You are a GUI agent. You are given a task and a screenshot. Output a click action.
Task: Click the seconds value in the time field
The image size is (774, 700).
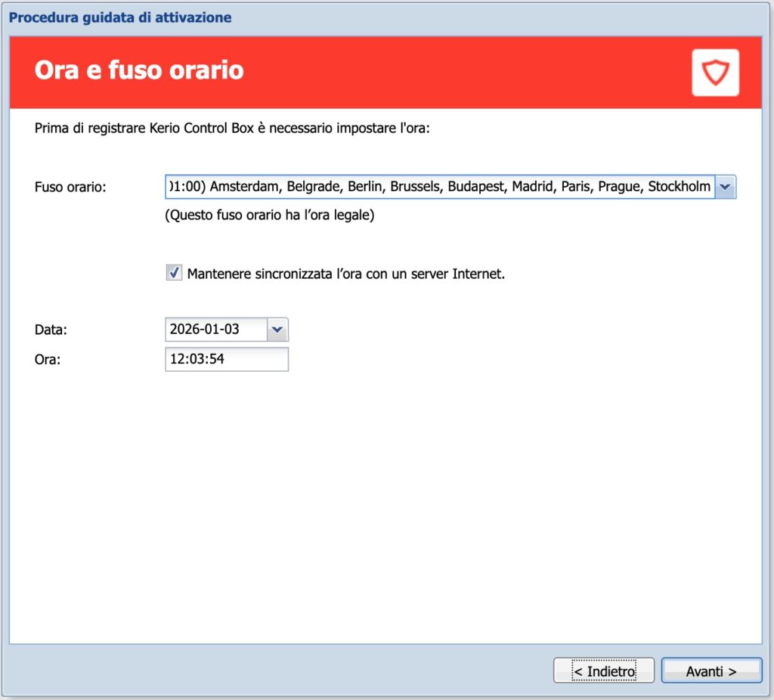click(x=217, y=360)
